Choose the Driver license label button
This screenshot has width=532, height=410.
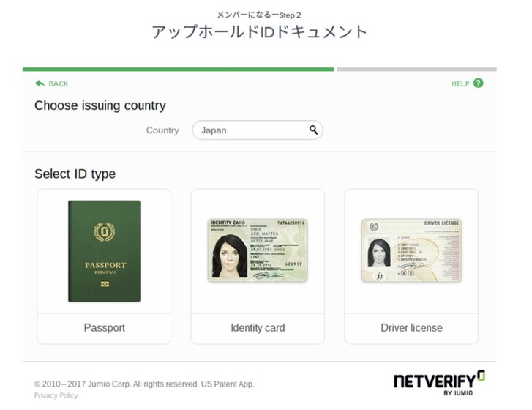tap(411, 328)
